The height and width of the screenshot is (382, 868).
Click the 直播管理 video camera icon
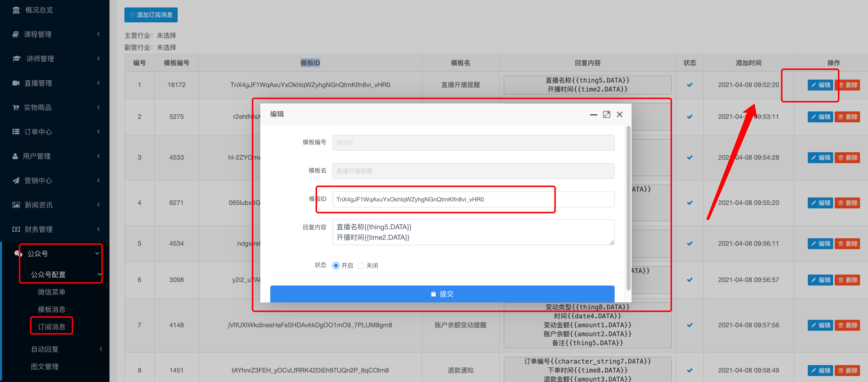click(16, 83)
